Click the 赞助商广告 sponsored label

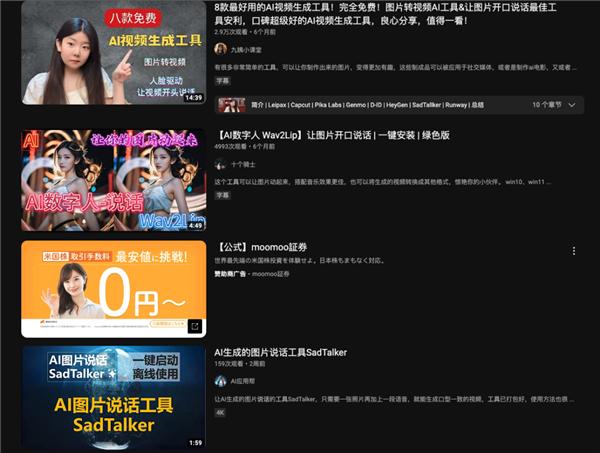[230, 274]
